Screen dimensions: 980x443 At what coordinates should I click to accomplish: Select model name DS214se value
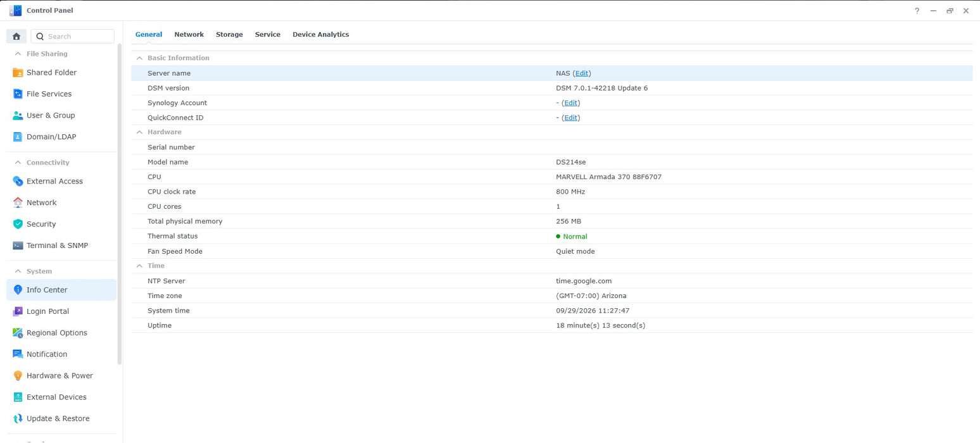pos(571,163)
